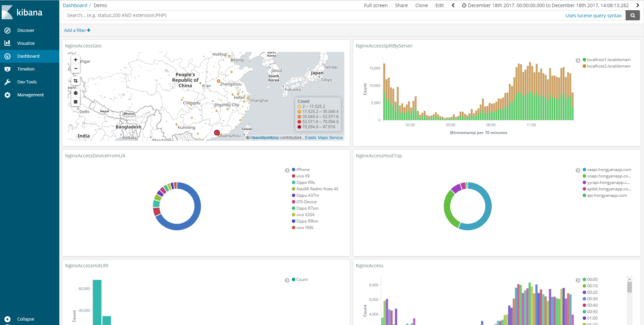The width and height of the screenshot is (644, 325).
Task: Open the time range picker
Action: [545, 5]
